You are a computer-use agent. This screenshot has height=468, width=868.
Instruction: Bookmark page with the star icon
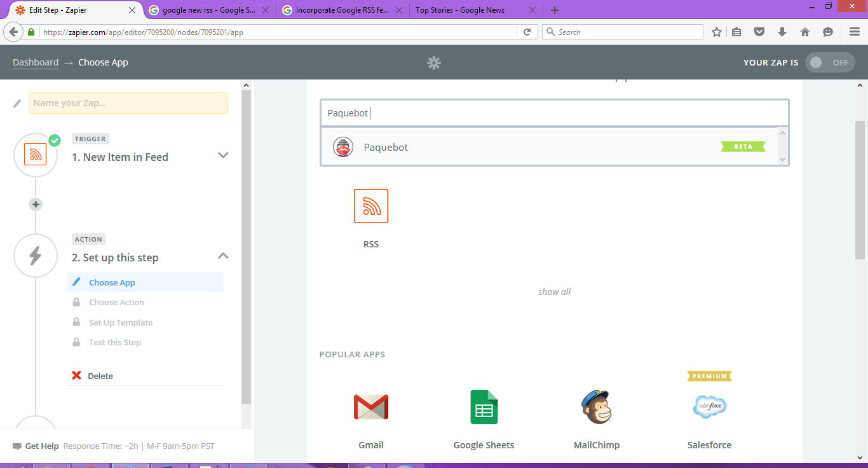[717, 32]
